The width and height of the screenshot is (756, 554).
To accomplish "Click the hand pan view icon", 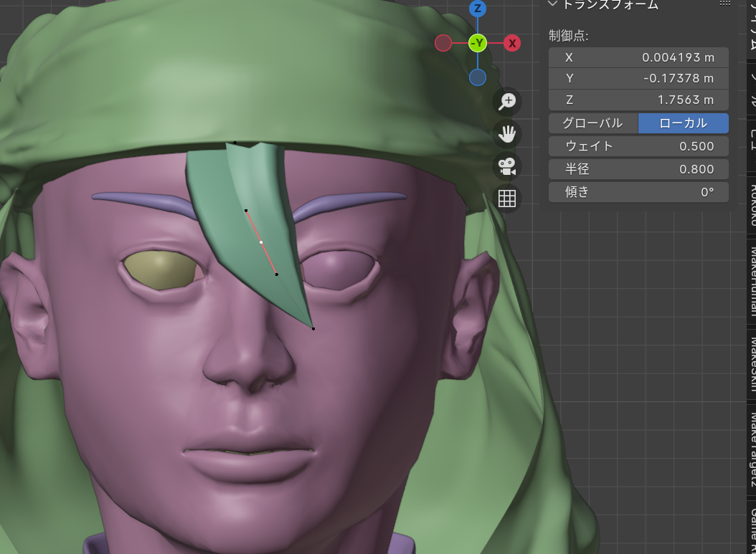I will (x=506, y=133).
